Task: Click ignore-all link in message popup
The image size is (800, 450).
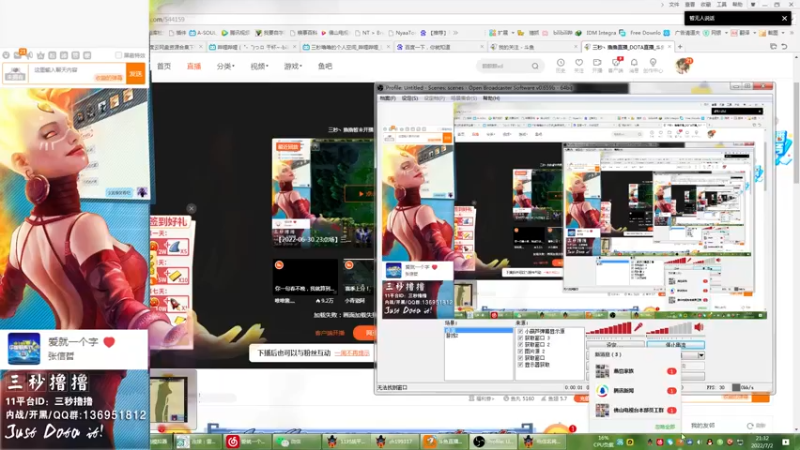Action: 664,427
